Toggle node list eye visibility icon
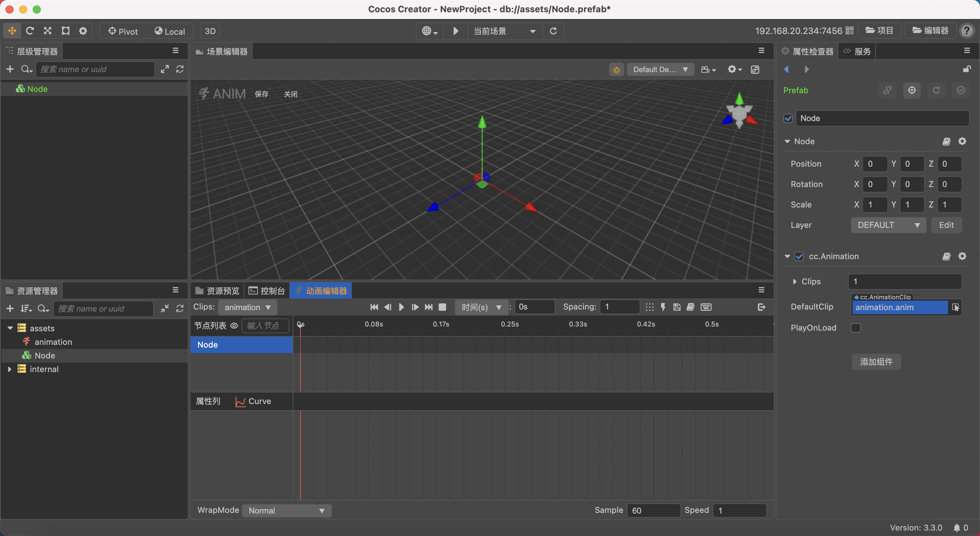Screen dimensions: 980x536 [x=234, y=325]
